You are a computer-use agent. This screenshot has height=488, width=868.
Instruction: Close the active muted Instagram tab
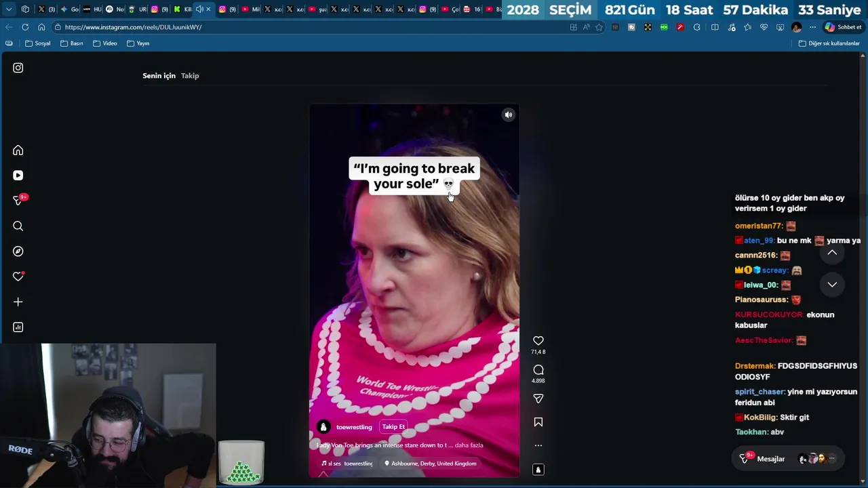[208, 9]
